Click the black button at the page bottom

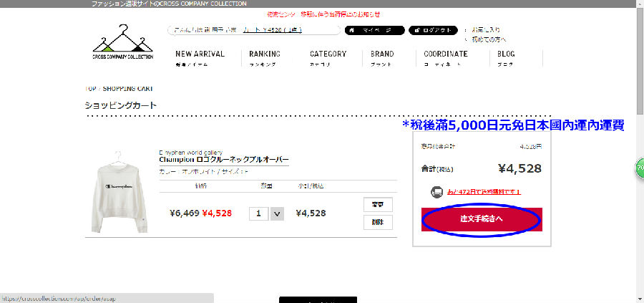(318, 299)
